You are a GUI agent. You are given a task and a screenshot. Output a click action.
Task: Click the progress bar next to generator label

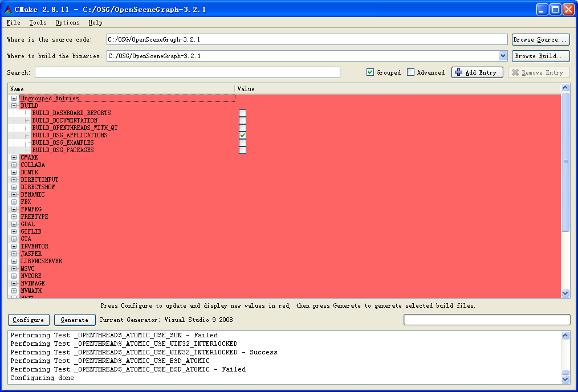tap(487, 320)
